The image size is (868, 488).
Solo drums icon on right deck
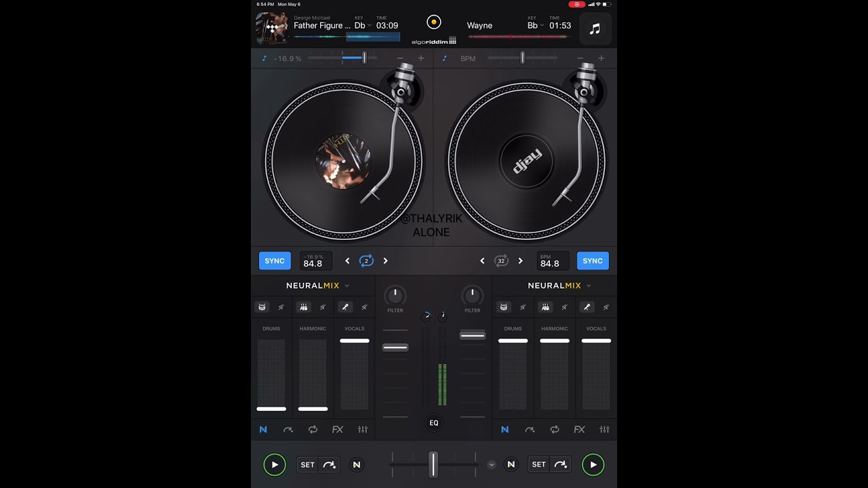pyautogui.click(x=504, y=307)
